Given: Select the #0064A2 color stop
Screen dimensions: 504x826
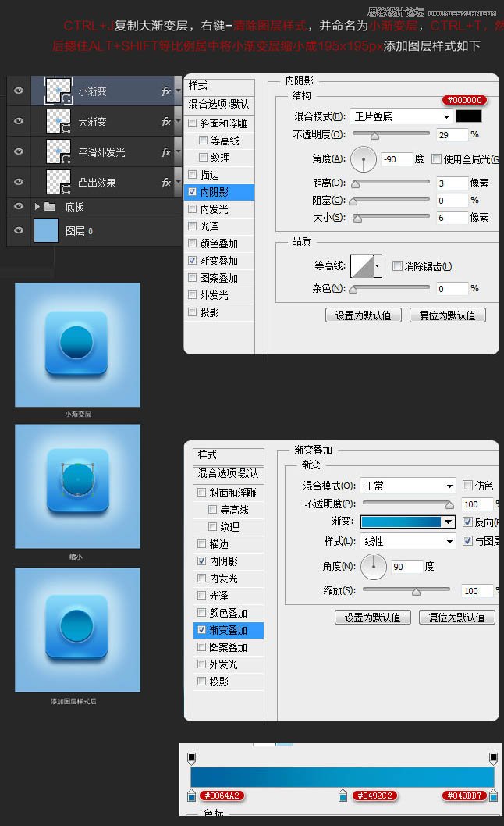Looking at the screenshot, I should [x=192, y=796].
